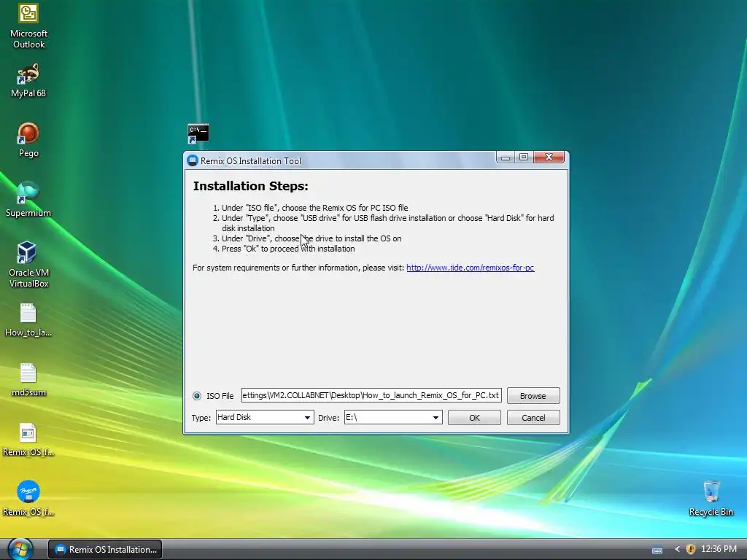
Task: Cancel the Remix OS installation
Action: (x=533, y=418)
